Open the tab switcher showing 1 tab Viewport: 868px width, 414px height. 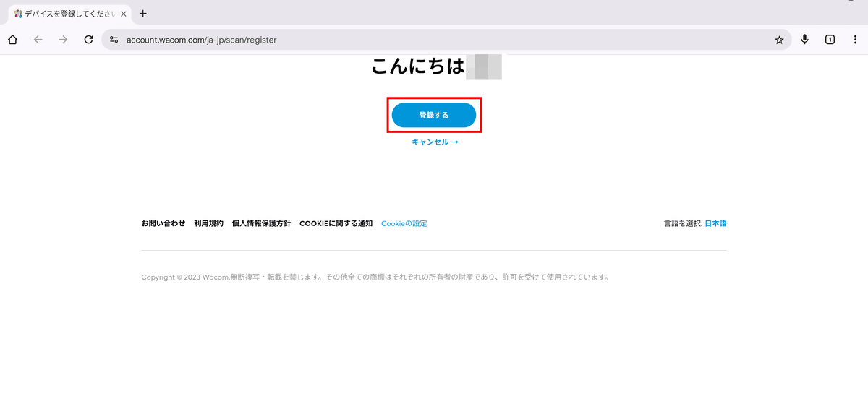[830, 40]
